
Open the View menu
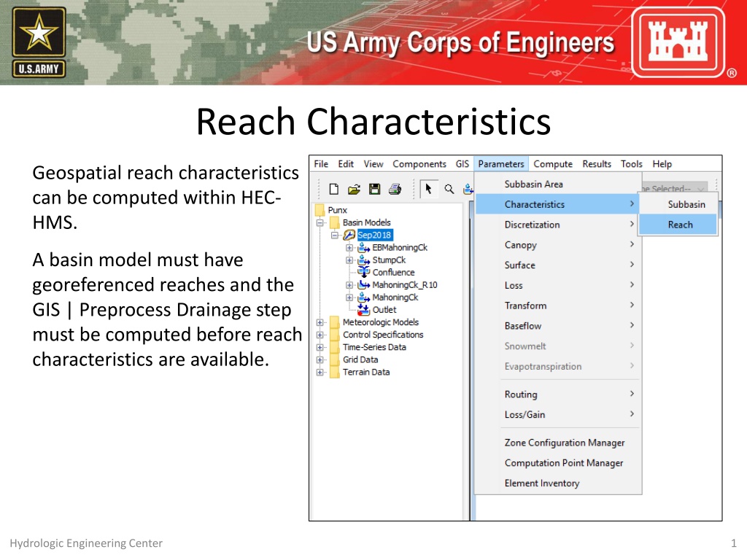tap(373, 164)
